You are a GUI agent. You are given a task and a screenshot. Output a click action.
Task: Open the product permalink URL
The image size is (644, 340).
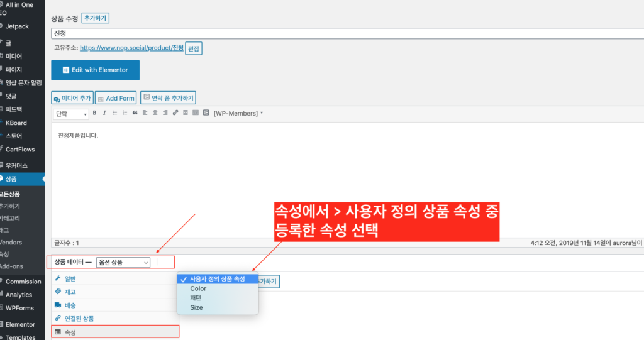(131, 48)
